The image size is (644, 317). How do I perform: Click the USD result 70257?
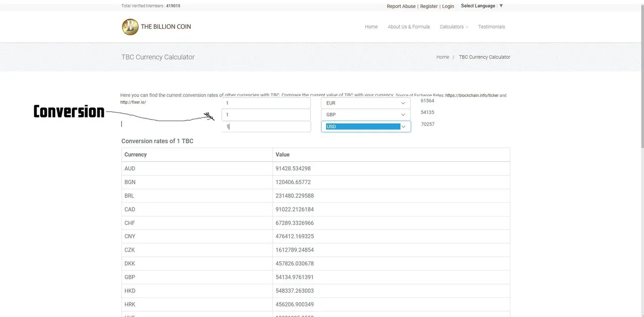428,124
